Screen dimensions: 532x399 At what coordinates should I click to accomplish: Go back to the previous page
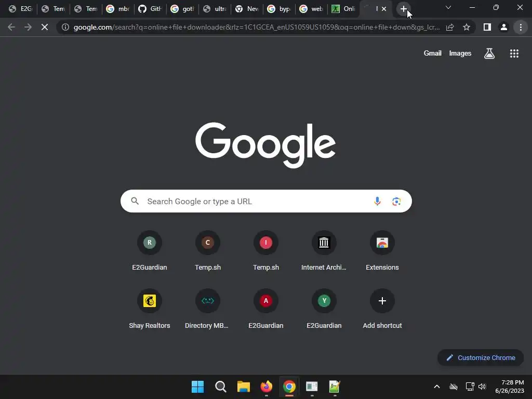(x=11, y=27)
